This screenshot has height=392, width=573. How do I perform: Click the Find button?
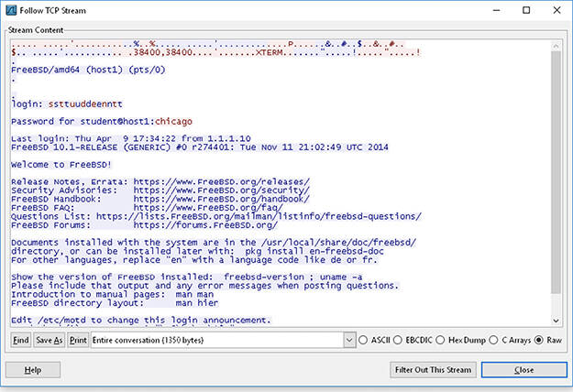pyautogui.click(x=21, y=340)
